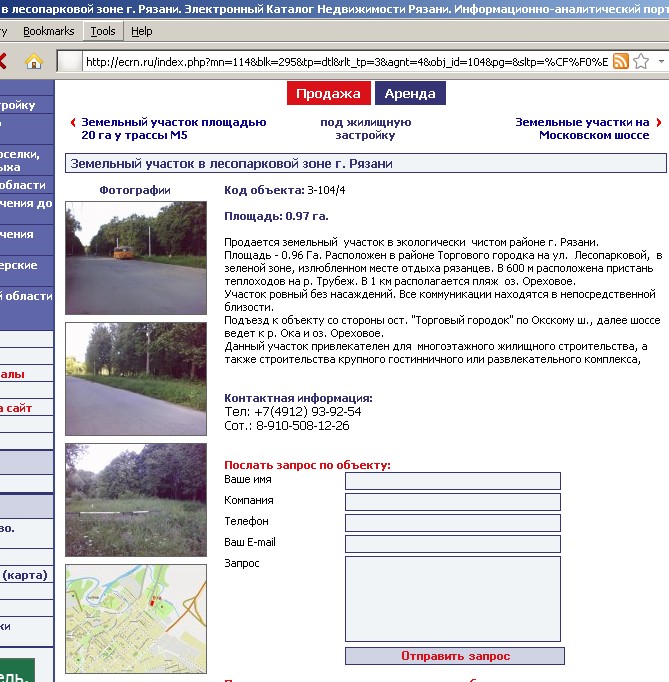The width and height of the screenshot is (669, 682).
Task: Open the Tools menu
Action: pos(102,31)
